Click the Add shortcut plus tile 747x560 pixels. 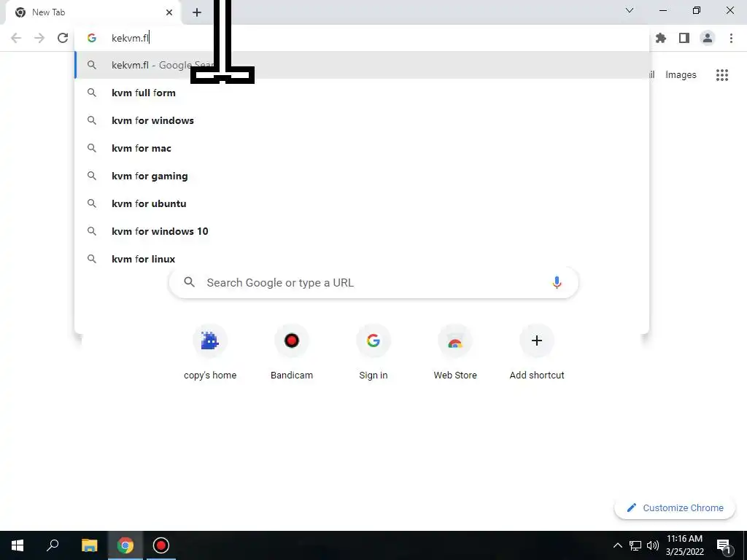(x=537, y=352)
